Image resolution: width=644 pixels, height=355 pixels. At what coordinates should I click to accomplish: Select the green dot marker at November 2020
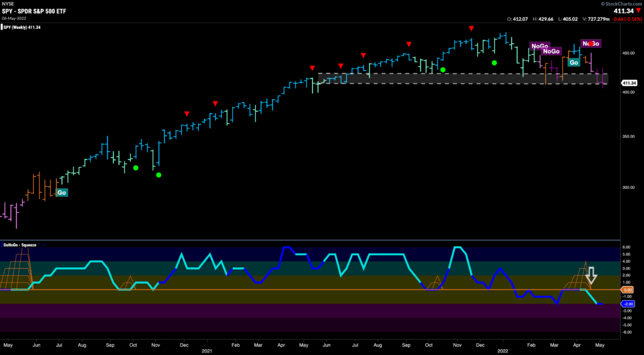click(158, 175)
